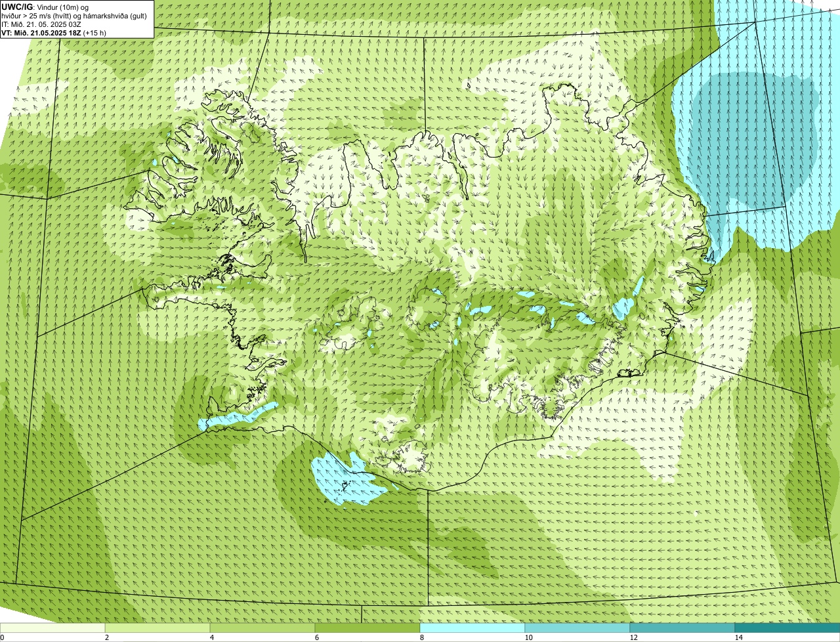Click the '2' tick label on the color scale
The height and width of the screenshot is (642, 840).
[106, 637]
